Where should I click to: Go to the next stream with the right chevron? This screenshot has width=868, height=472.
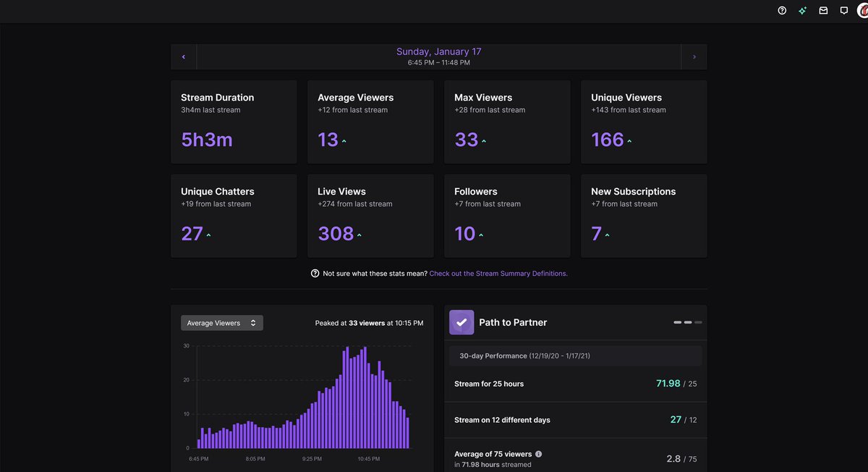pos(694,56)
